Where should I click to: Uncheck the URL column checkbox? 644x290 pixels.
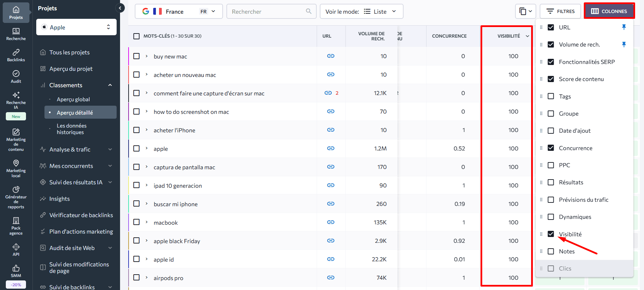(551, 27)
